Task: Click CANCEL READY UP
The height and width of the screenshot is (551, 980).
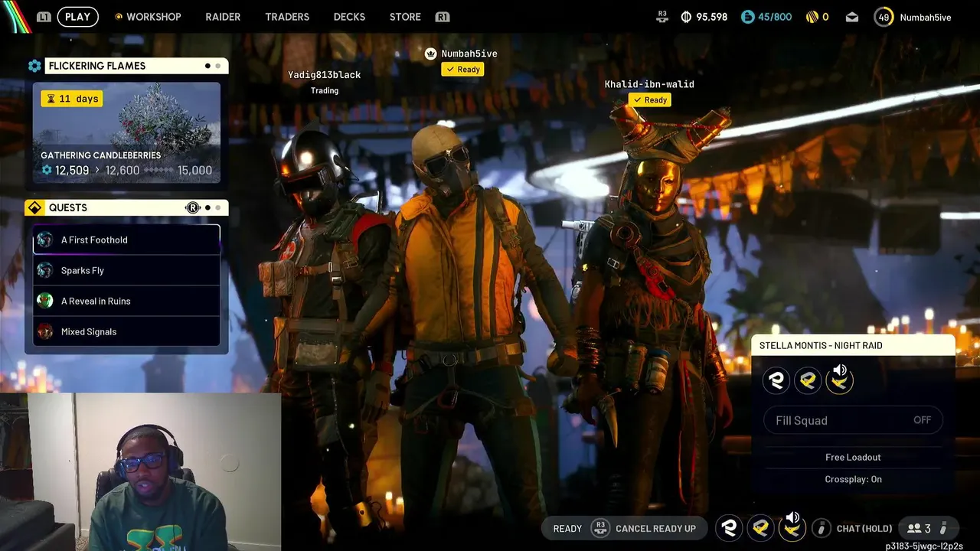Action: tap(655, 529)
